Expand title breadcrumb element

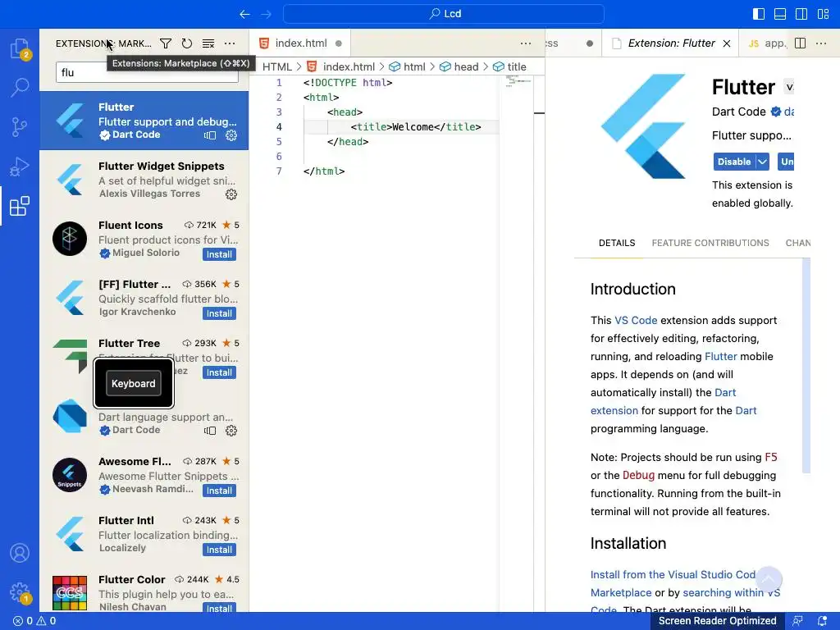510,67
